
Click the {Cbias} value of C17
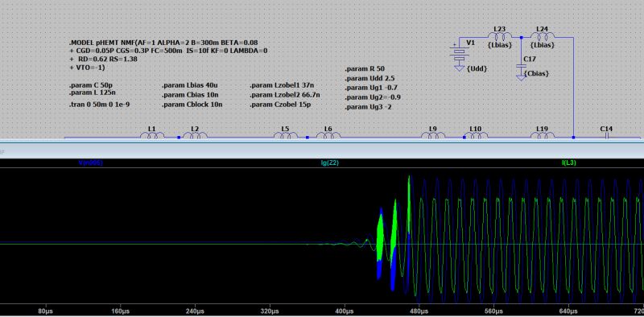(x=537, y=73)
